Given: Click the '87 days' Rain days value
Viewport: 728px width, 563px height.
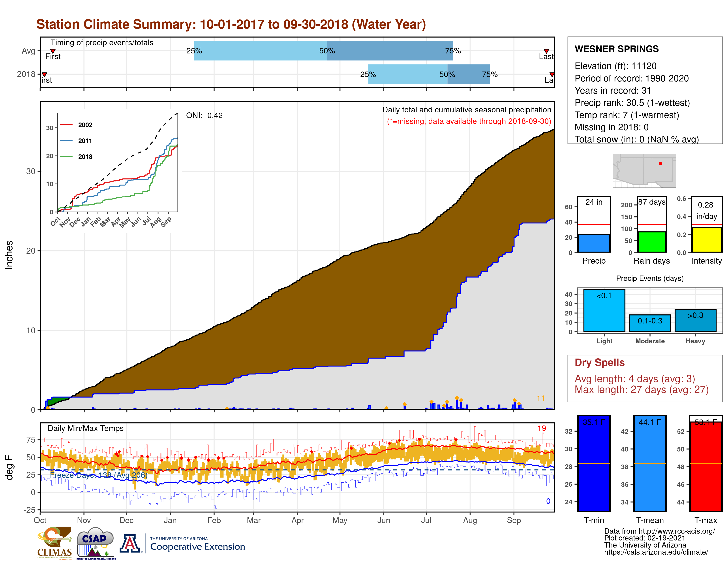Looking at the screenshot, I should pyautogui.click(x=652, y=202).
